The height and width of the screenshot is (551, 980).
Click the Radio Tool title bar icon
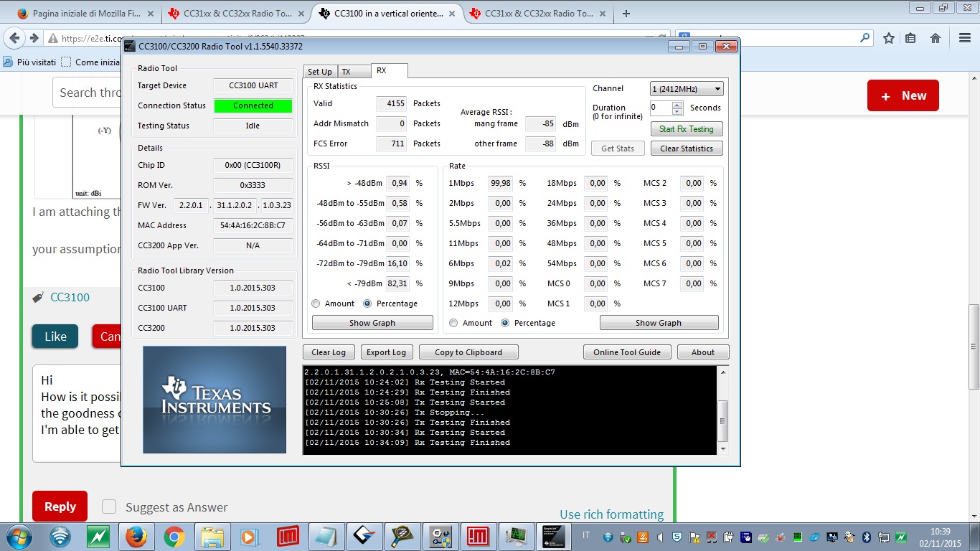point(129,47)
